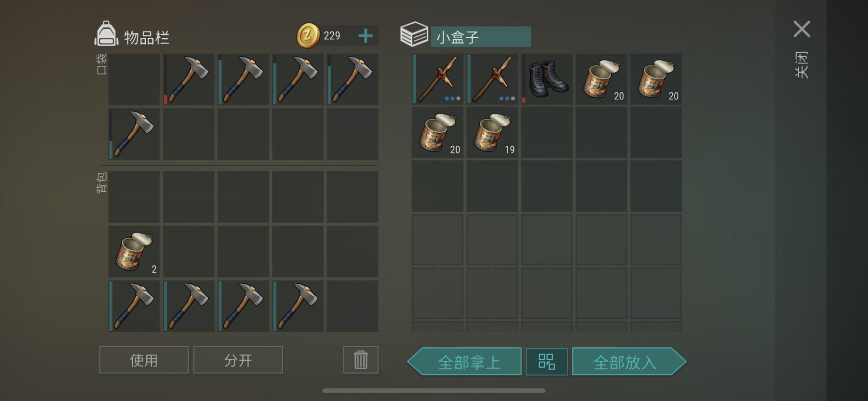Viewport: 868px width, 401px height.
Task: Pick the first pickaxe in the box
Action: click(437, 79)
